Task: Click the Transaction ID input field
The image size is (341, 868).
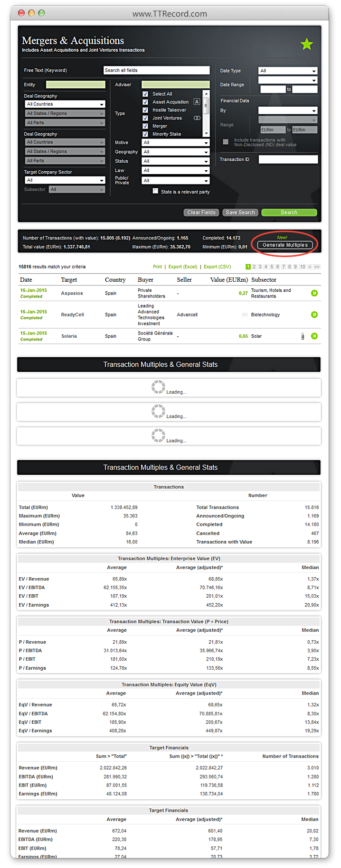Action: [x=288, y=159]
